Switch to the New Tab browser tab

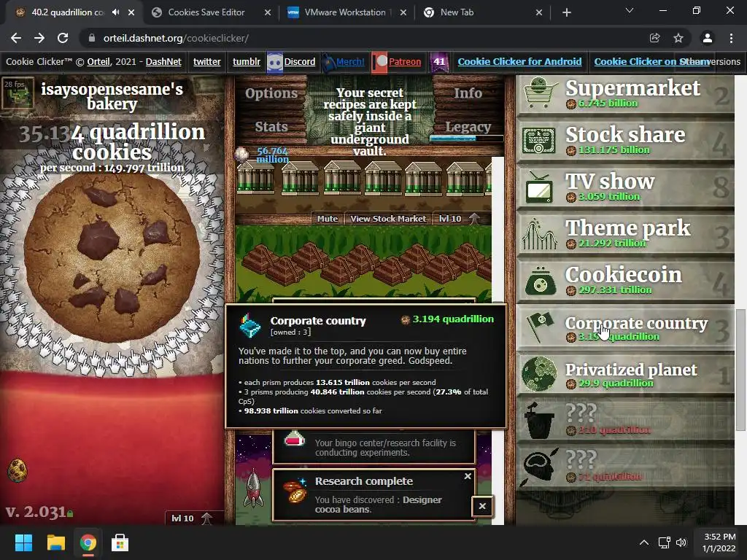tap(457, 12)
